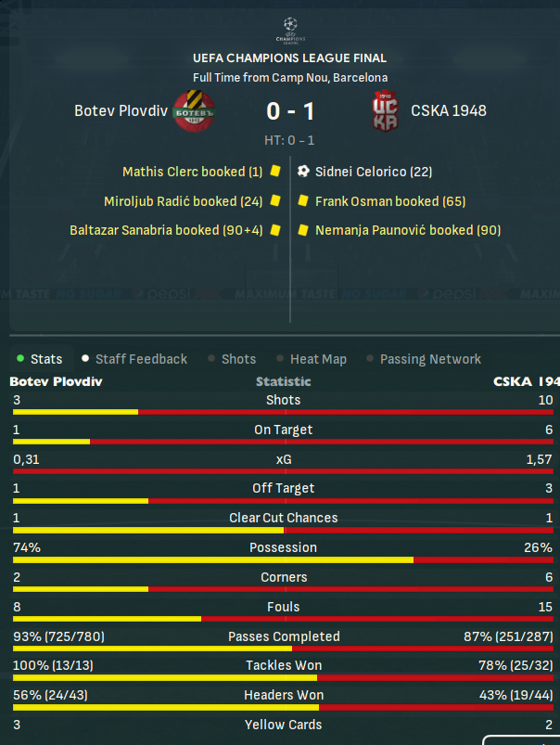Click the Possession stat bar
This screenshot has width=560, height=745.
(283, 560)
